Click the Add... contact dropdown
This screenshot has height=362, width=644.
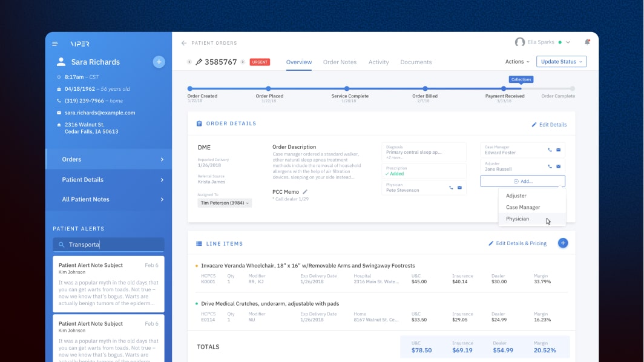click(523, 181)
